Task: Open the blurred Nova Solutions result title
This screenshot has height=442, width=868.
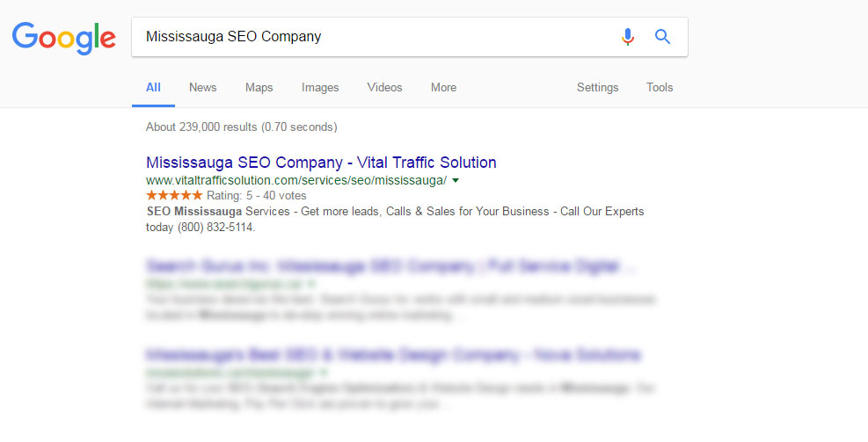Action: (x=393, y=355)
